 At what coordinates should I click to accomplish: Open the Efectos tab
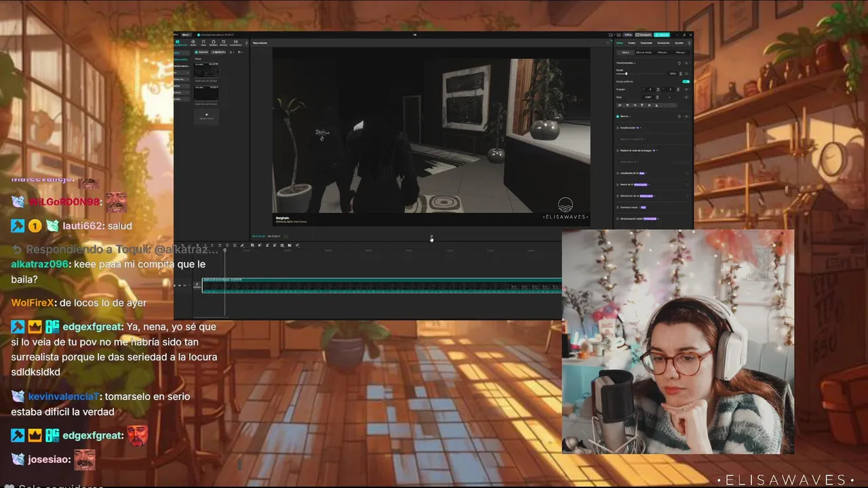point(224,43)
